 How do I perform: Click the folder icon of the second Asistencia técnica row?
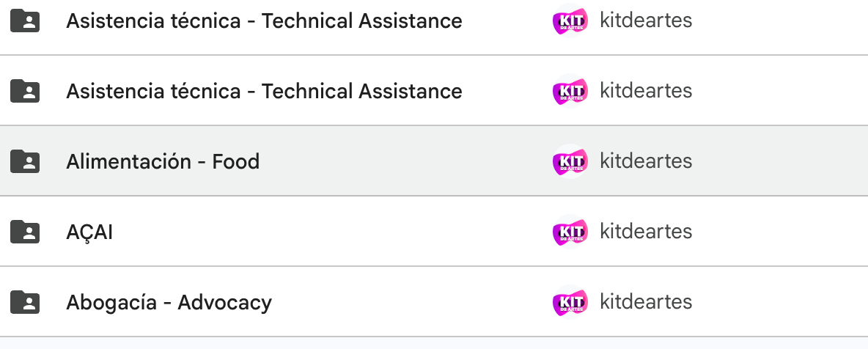click(x=25, y=91)
